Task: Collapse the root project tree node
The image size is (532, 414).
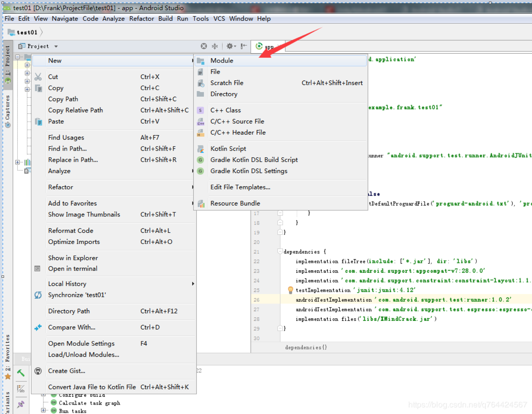Action: pyautogui.click(x=17, y=57)
